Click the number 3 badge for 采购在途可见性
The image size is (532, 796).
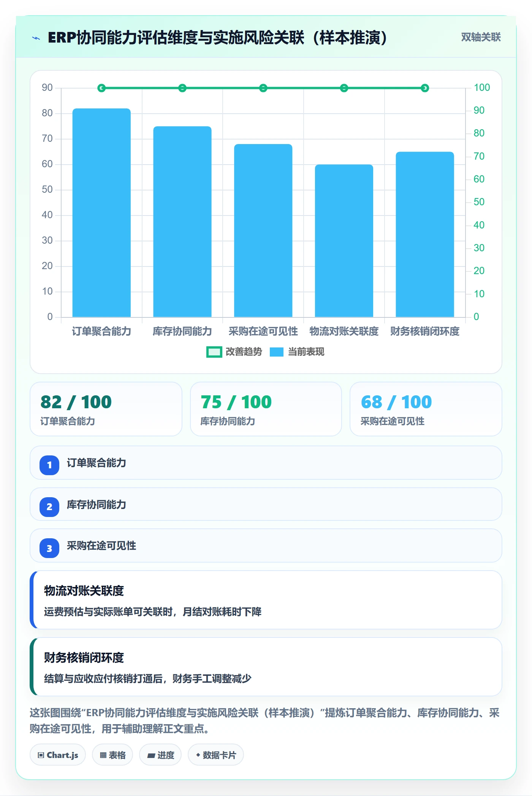49,548
